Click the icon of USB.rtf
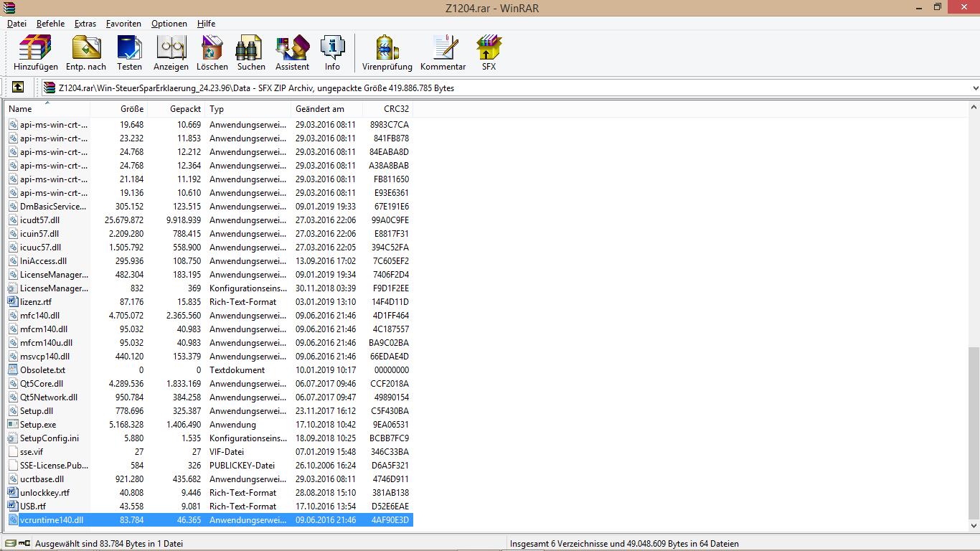Viewport: 980px width, 551px height. (13, 507)
